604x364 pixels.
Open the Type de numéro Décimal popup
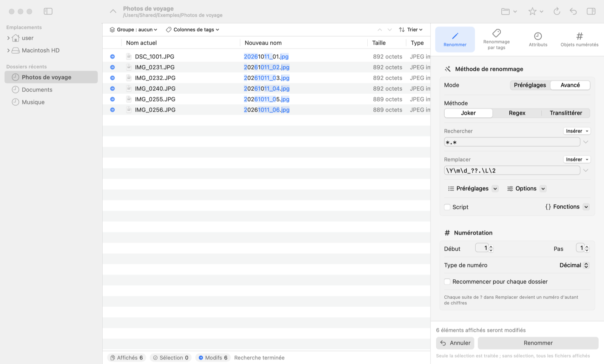tap(574, 265)
